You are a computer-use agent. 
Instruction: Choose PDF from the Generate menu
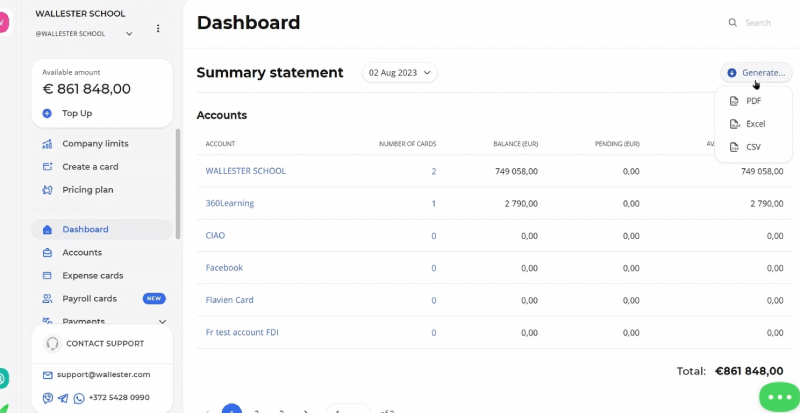(753, 101)
